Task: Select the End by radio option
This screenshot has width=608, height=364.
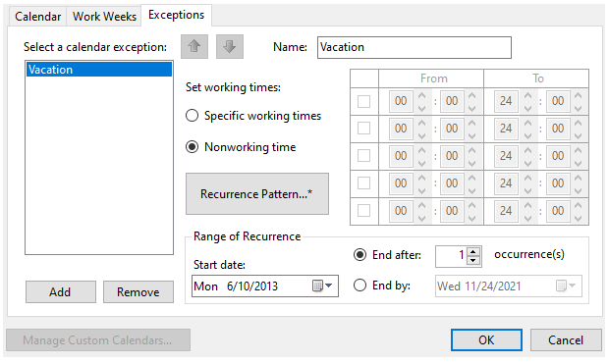Action: click(x=359, y=286)
